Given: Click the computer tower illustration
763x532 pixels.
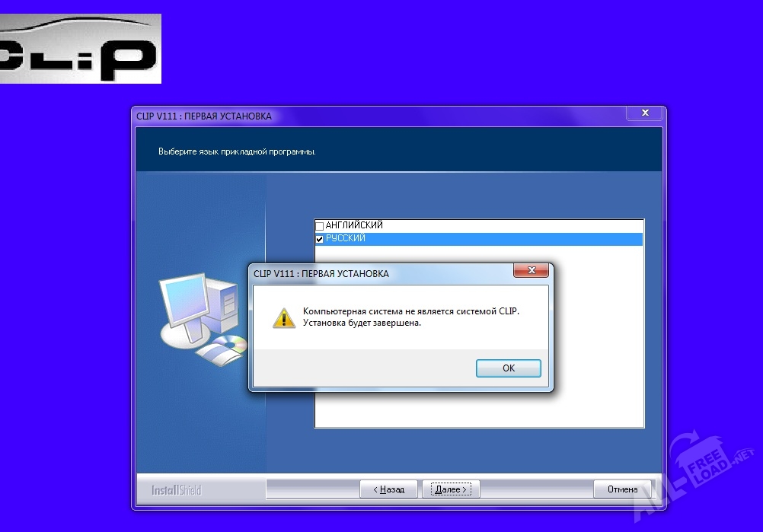Looking at the screenshot, I should 225,304.
